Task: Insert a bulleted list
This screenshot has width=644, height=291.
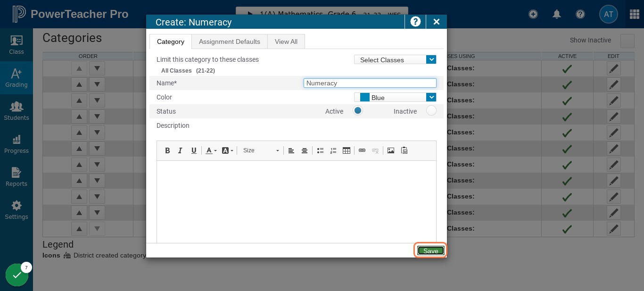Action: tap(320, 150)
